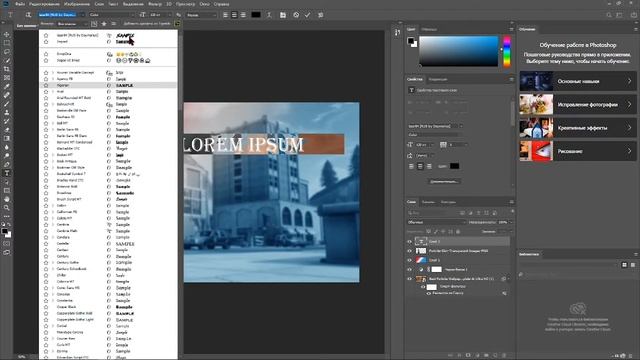Screen dimensions: 640x360
Task: Click search icon at top right
Action: point(609,15)
